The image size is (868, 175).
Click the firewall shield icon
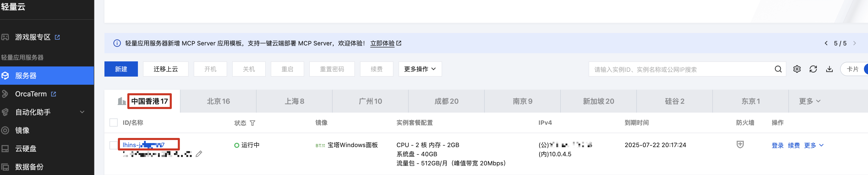click(740, 145)
